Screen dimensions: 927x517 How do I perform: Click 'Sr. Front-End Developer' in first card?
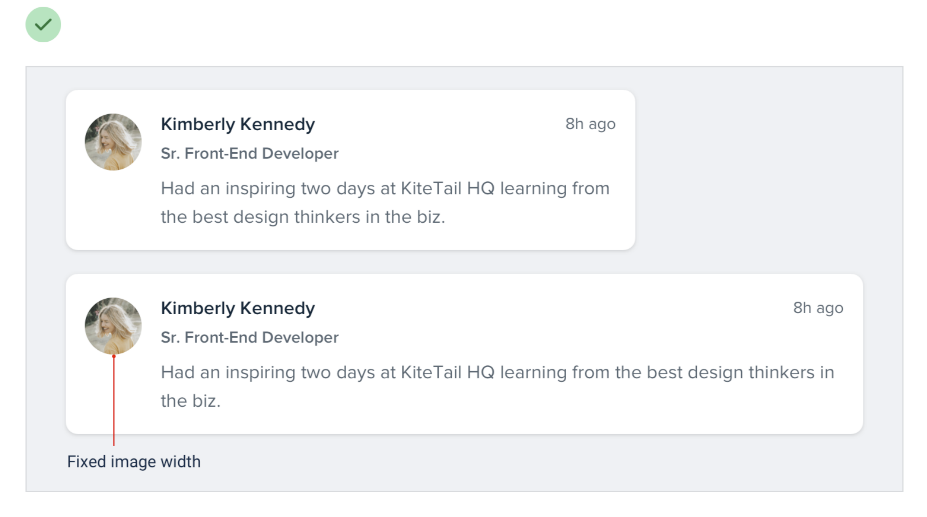pyautogui.click(x=249, y=154)
